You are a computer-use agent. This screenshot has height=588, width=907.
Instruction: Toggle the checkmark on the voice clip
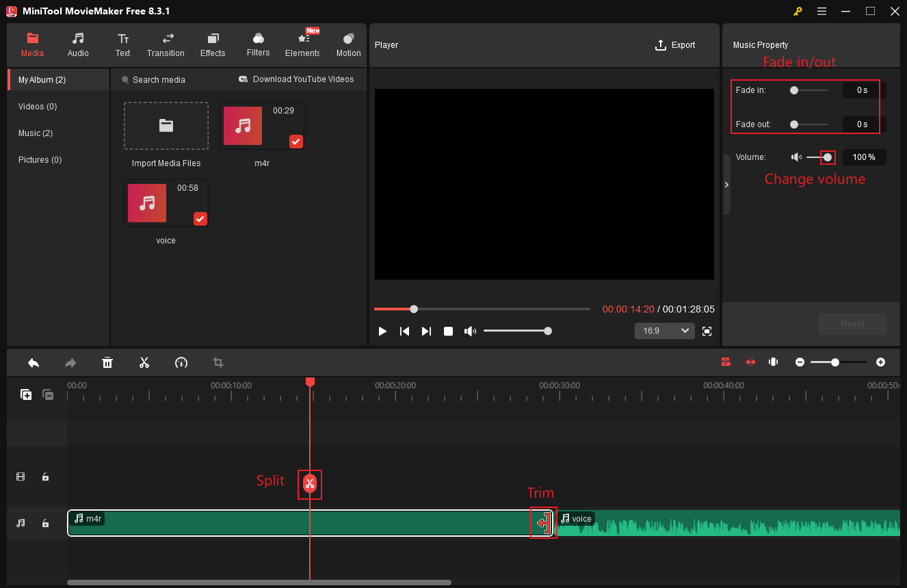[x=200, y=219]
